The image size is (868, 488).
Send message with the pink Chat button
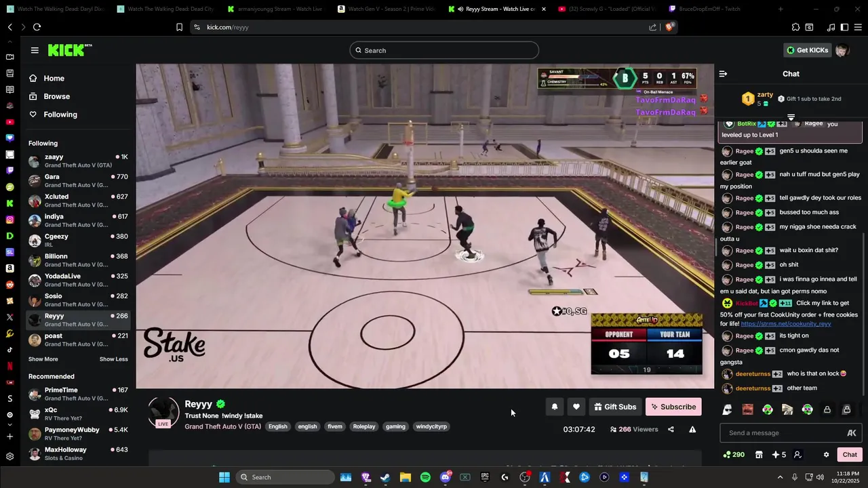[850, 455]
